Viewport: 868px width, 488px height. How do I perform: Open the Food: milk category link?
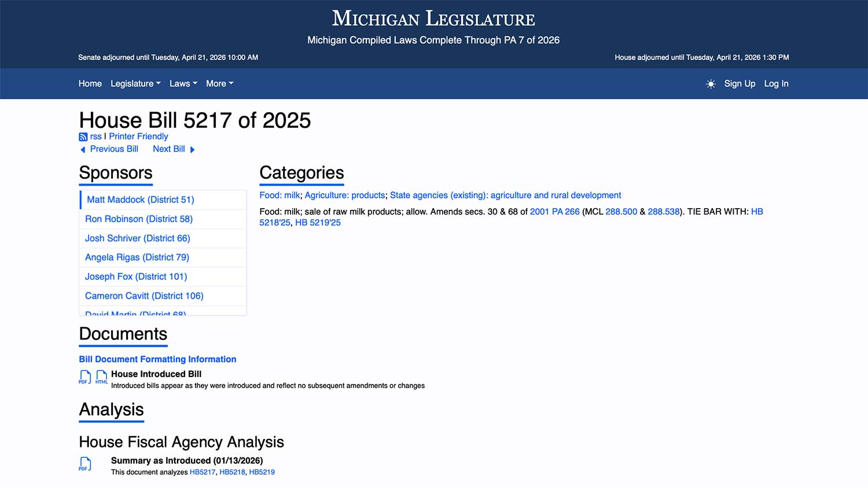[x=279, y=195]
